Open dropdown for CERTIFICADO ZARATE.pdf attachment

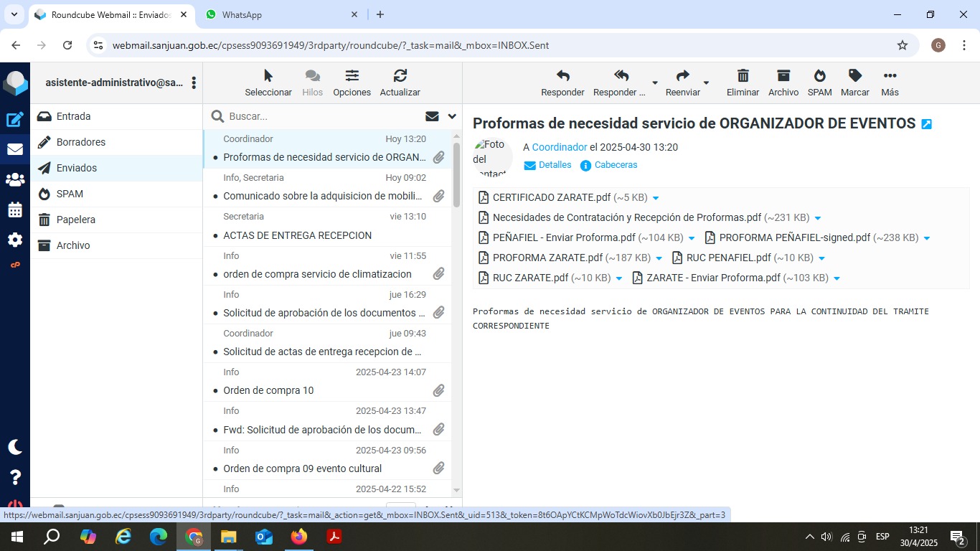click(656, 198)
